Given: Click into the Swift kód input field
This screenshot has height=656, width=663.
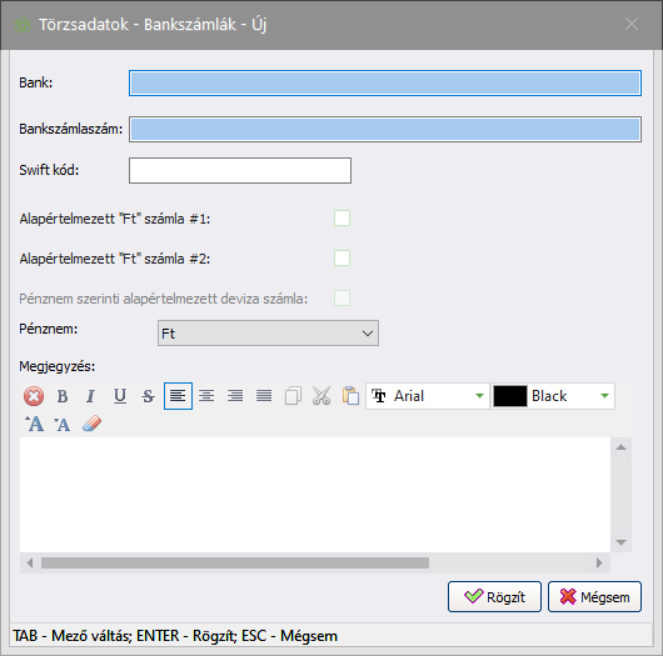Looking at the screenshot, I should coord(240,171).
